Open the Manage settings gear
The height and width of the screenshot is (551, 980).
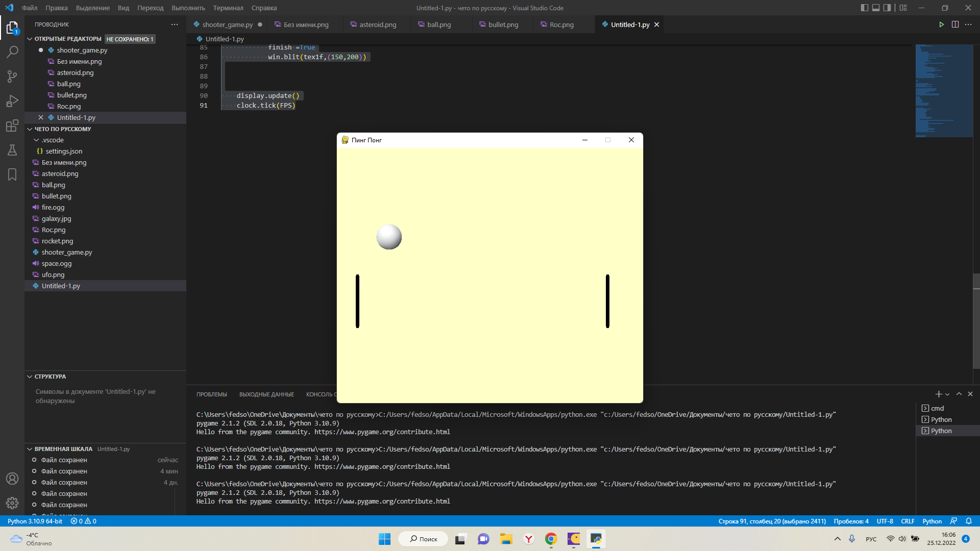(12, 503)
